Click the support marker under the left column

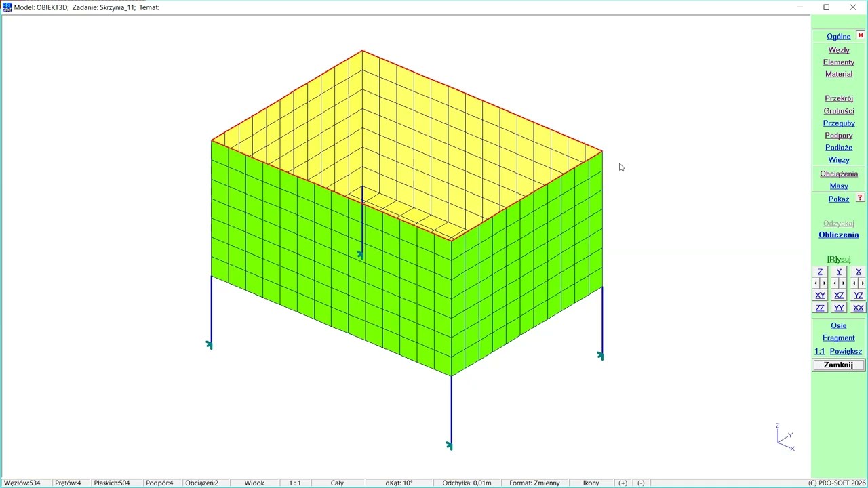209,345
